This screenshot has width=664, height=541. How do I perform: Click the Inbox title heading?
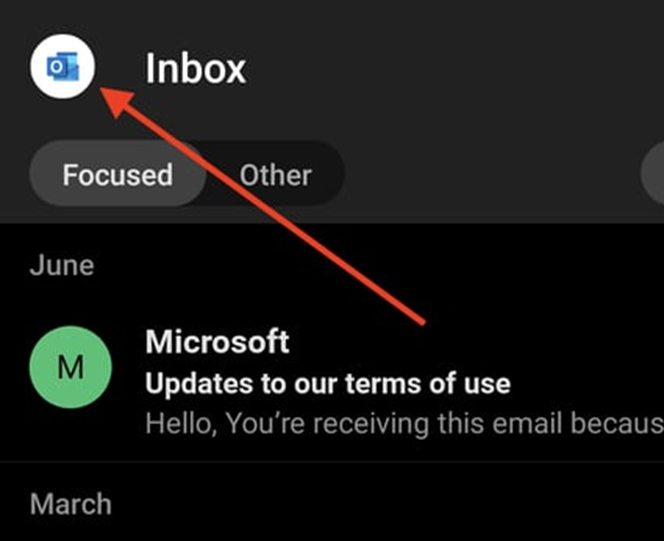point(196,68)
